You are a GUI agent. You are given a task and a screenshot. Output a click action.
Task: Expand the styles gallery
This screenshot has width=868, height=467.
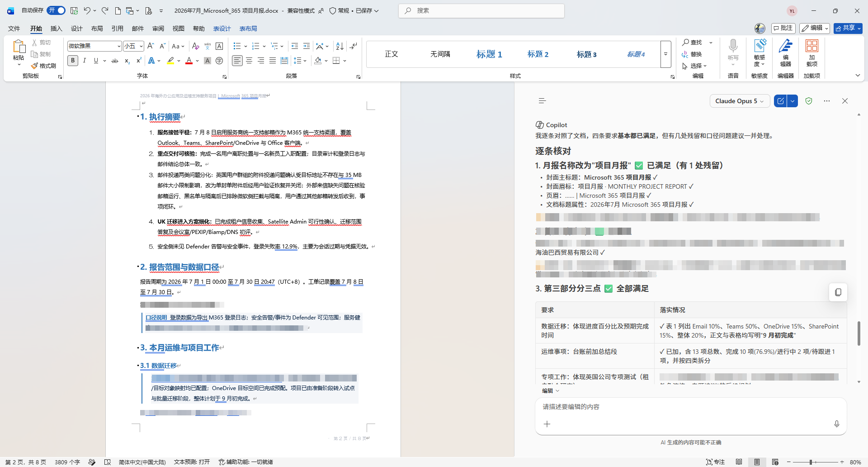(665, 54)
